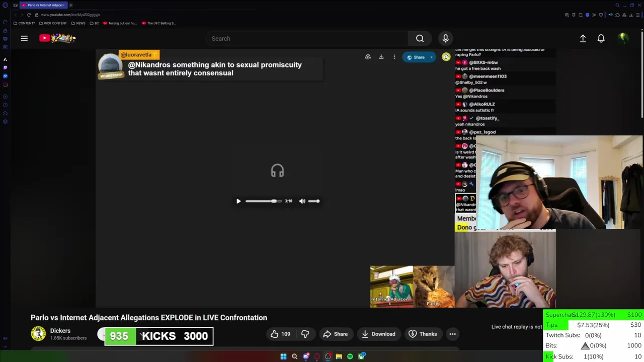This screenshot has height=362, width=644.
Task: Open the 'Testing out our hu...' bookmark
Action: (x=120, y=23)
